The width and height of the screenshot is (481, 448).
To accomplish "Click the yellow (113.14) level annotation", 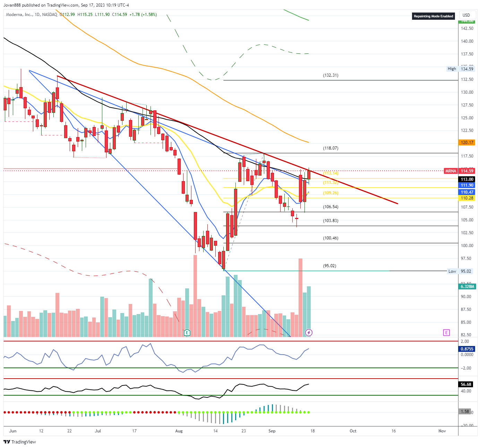I will (331, 173).
